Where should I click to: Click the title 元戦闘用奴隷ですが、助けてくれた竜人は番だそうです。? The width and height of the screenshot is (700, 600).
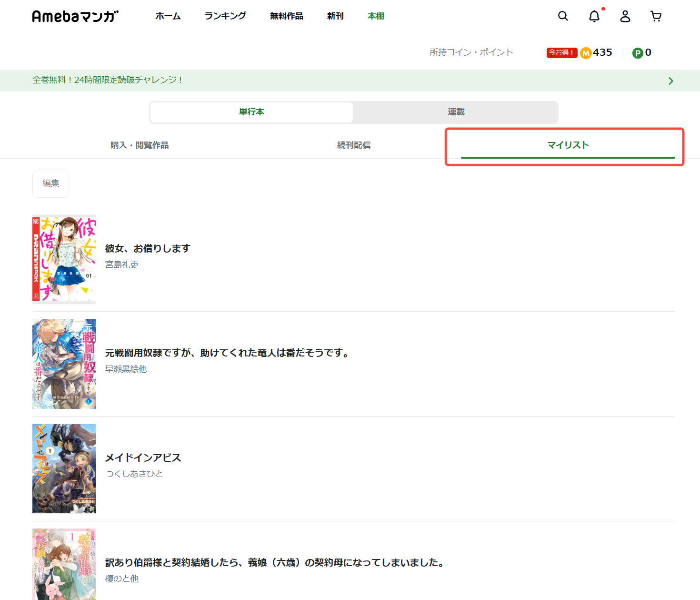click(x=229, y=353)
